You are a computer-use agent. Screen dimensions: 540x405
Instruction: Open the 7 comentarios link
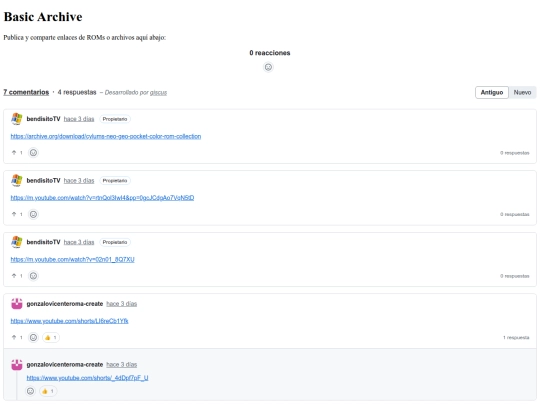(26, 92)
